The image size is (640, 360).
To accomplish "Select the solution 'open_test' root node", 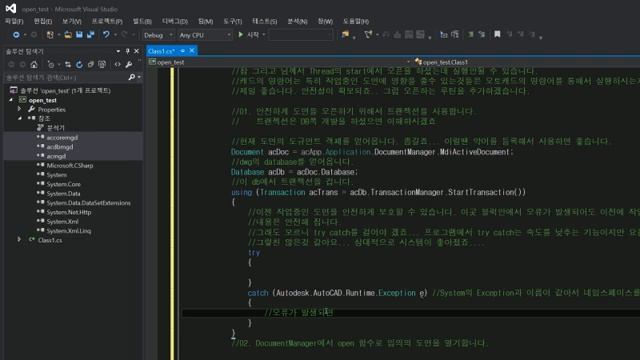I will pos(65,91).
